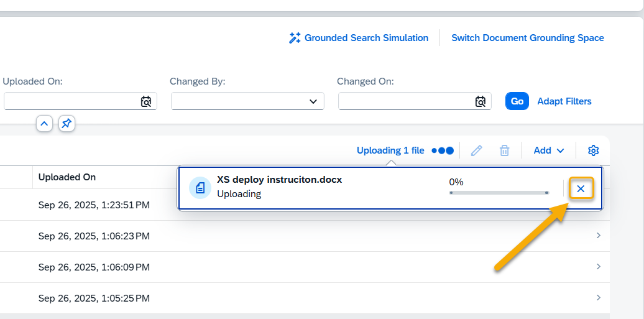Open Switch Document Grounding Space
Image resolution: width=644 pixels, height=319 pixels.
(527, 38)
